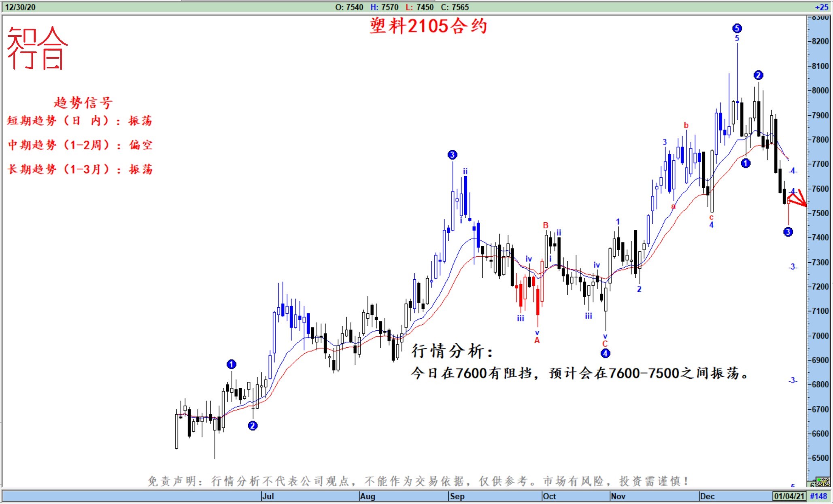Image resolution: width=833 pixels, height=504 pixels.
Task: Click the balance scale icon on price axis
Action: click(823, 482)
